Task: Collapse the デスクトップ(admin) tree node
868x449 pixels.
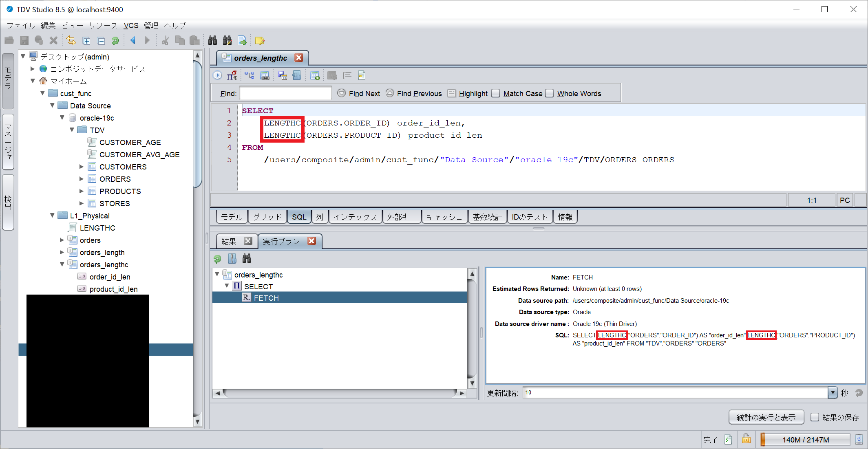Action: (x=23, y=56)
